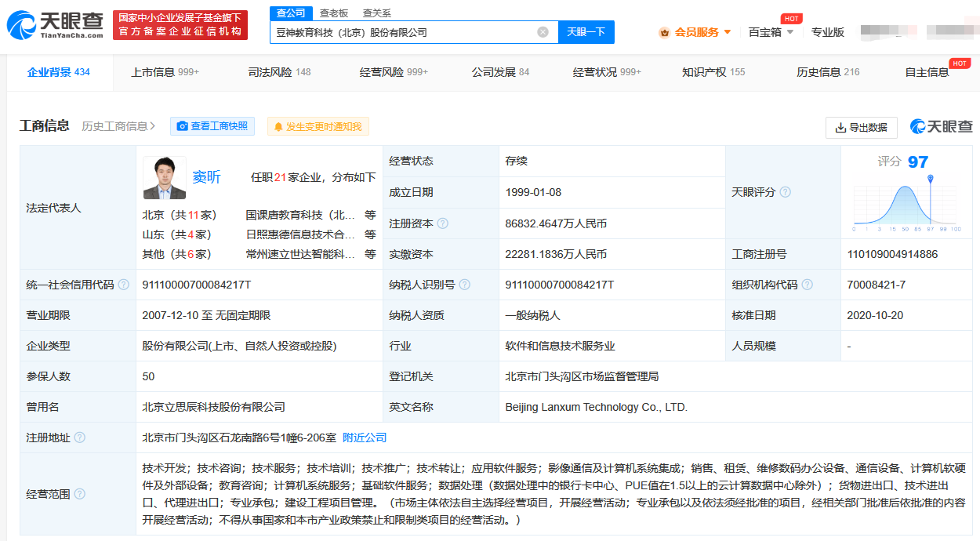View the 经营风险 tab
Viewport: 980px width, 541px height.
pos(394,72)
